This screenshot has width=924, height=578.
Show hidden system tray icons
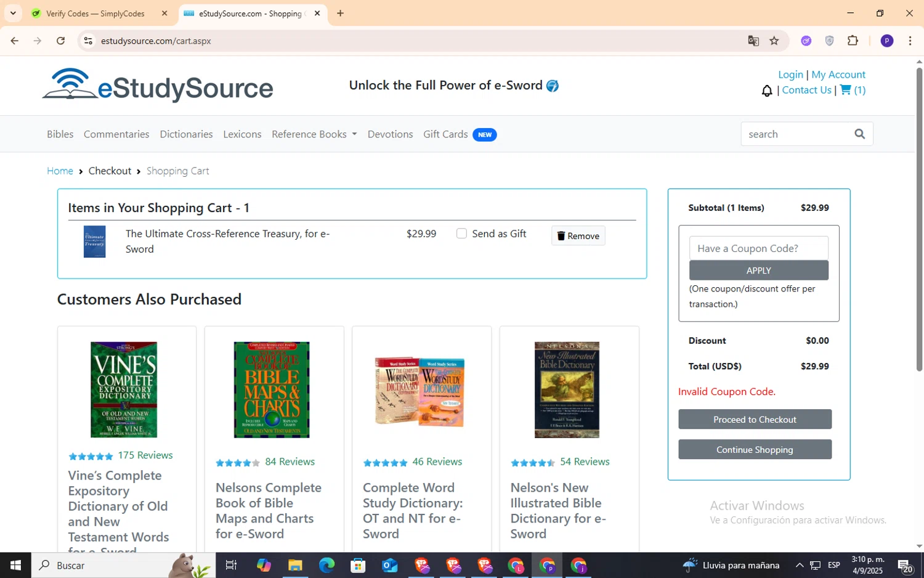click(x=799, y=565)
